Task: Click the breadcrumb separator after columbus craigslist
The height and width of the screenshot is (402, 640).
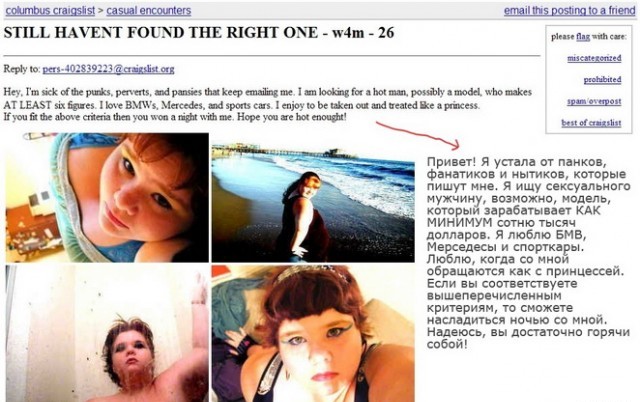Action: tap(100, 11)
